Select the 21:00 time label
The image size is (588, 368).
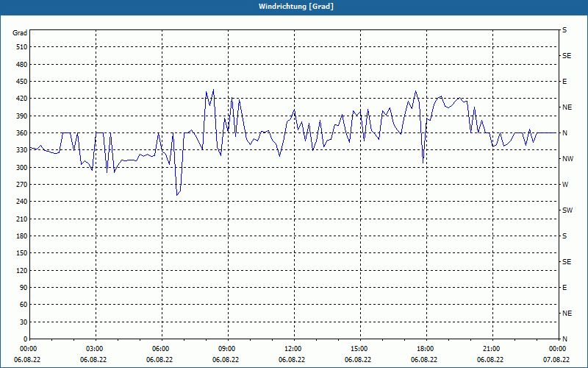tap(490, 349)
